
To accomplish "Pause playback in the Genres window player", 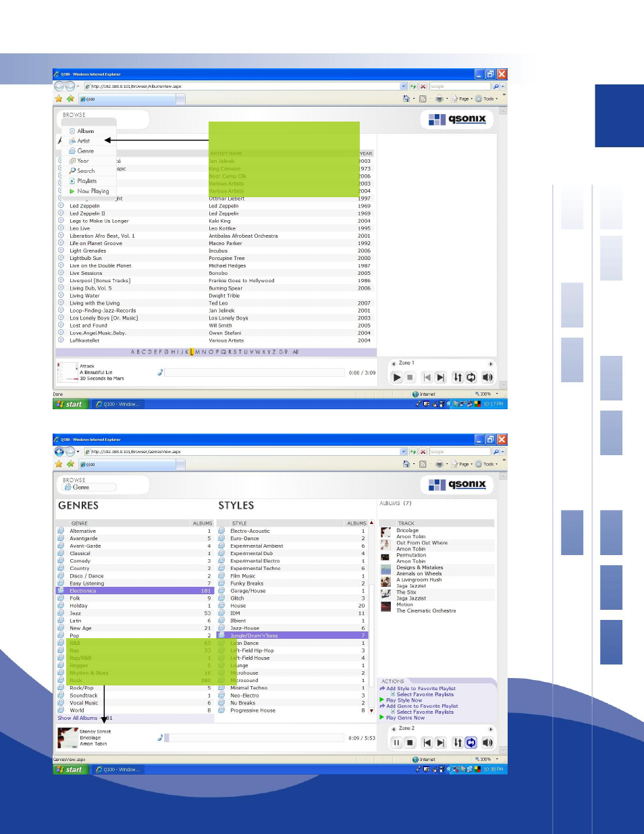I will [397, 743].
